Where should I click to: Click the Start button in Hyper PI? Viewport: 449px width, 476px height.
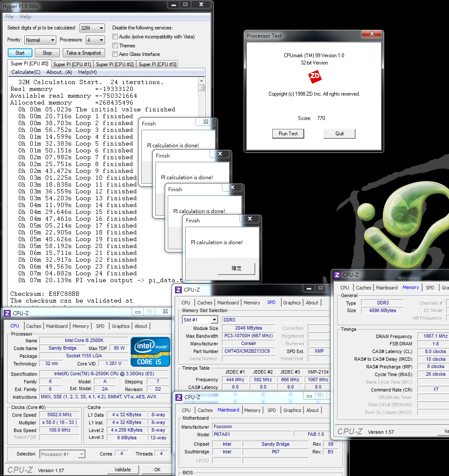[20, 53]
